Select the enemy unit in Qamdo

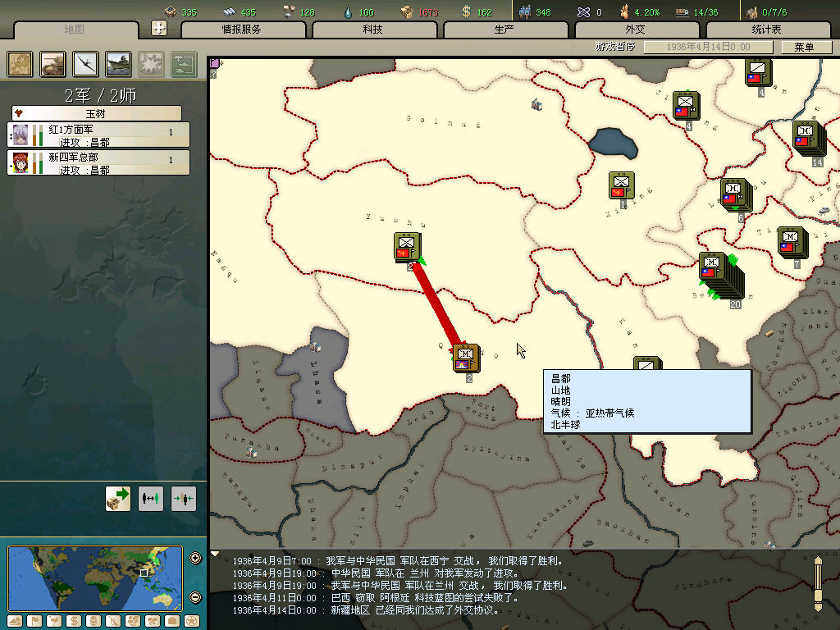466,358
